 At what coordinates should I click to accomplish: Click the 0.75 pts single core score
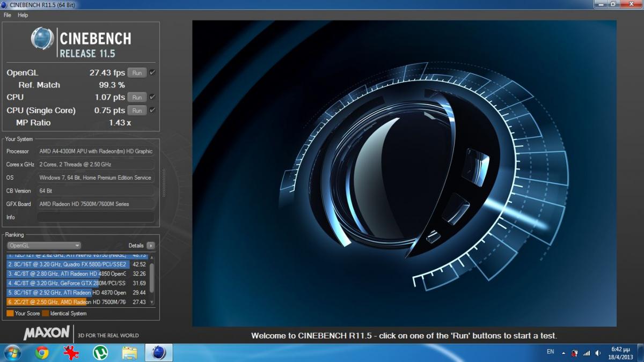110,110
